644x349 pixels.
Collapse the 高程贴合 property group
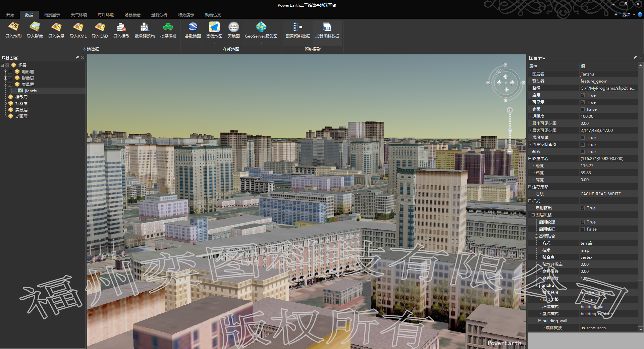(x=537, y=236)
